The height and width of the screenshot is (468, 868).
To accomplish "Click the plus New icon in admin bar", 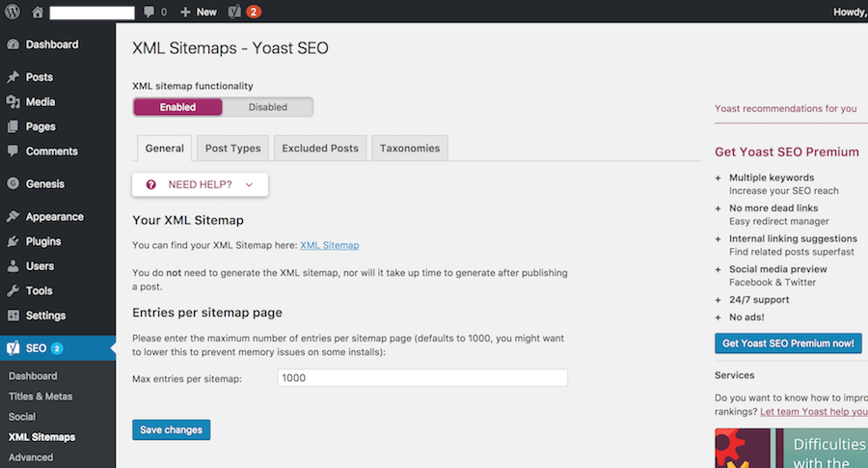I will pyautogui.click(x=185, y=12).
